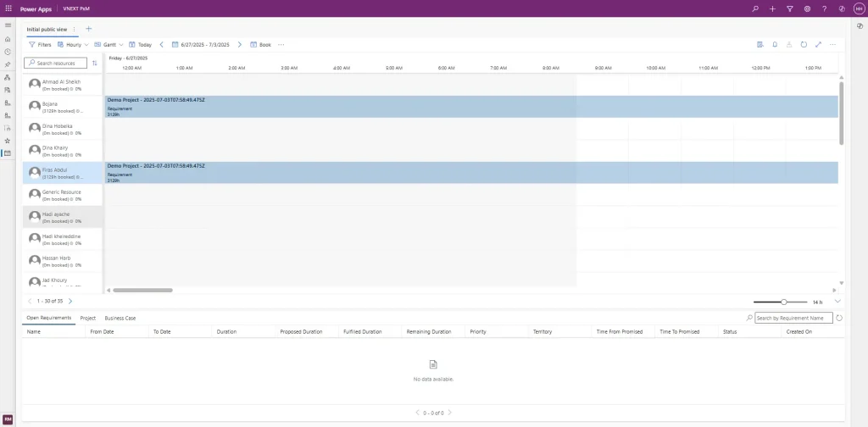Click the refresh schedule board icon

coord(804,44)
